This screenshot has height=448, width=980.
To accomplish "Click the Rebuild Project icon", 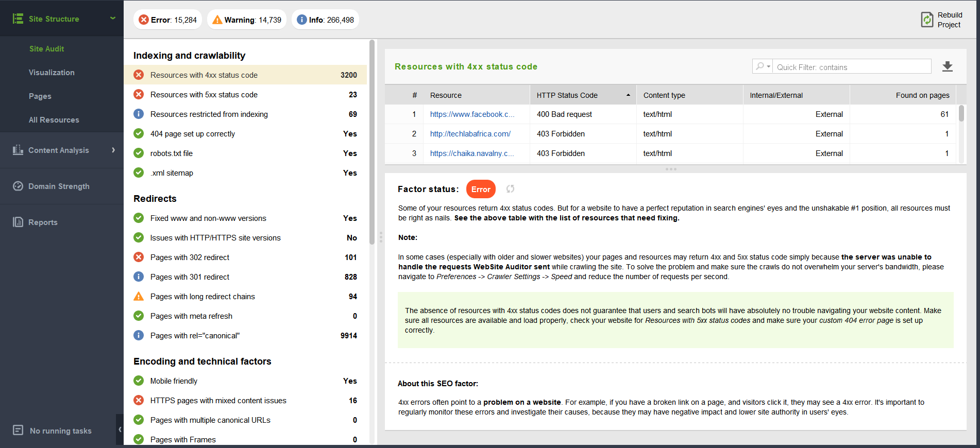I will pos(927,20).
